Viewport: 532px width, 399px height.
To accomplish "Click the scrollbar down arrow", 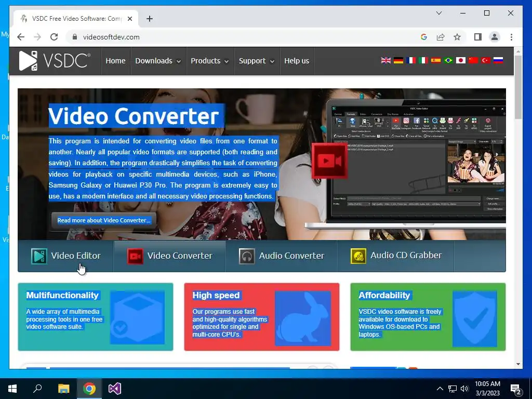I will click(518, 364).
